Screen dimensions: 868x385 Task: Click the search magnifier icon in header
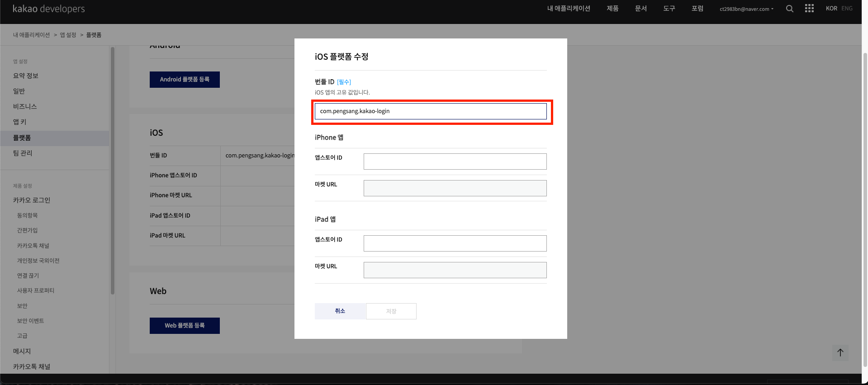[x=789, y=9]
